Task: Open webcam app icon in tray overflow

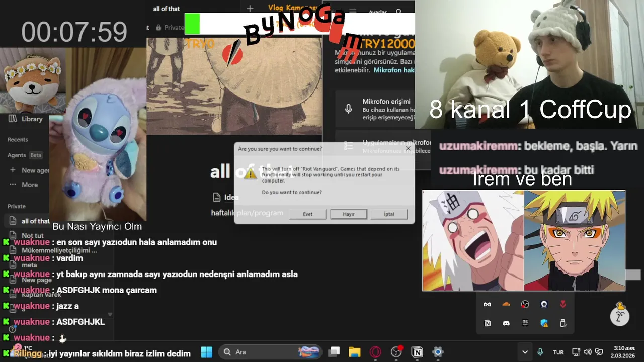Action: tap(544, 304)
